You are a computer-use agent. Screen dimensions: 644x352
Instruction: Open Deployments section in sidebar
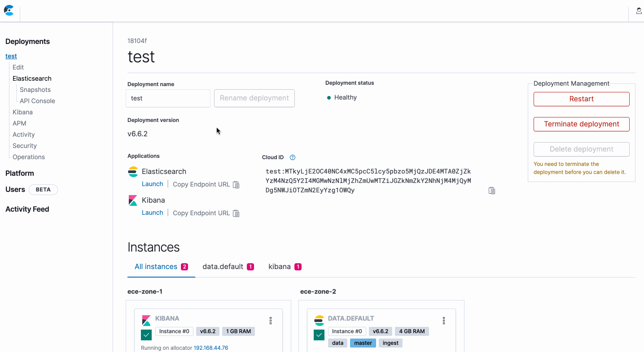(x=27, y=41)
